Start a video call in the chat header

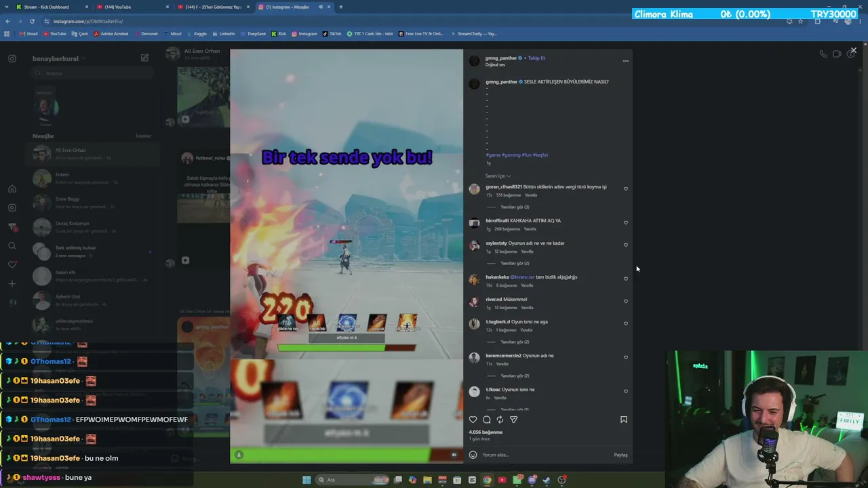(x=837, y=54)
